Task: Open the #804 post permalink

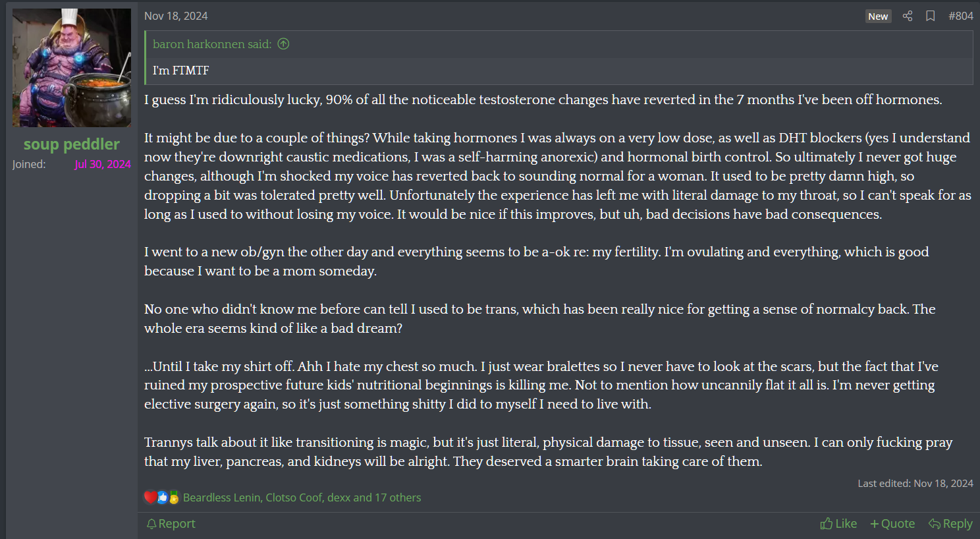Action: point(960,16)
